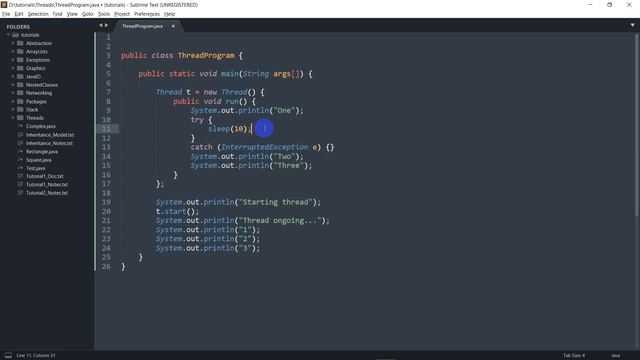Click the ArrayLists folder icon
640x360 pixels.
click(x=20, y=51)
